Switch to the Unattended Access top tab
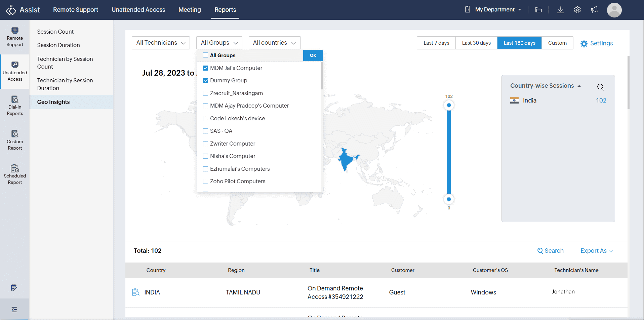The width and height of the screenshot is (644, 320). (138, 10)
